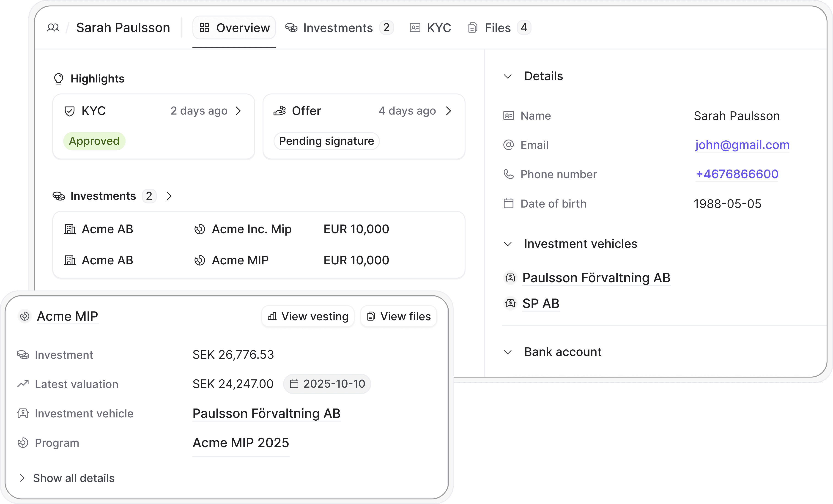Viewport: 833px width, 504px height.
Task: Click the people icon in the breadcrumb
Action: tap(53, 28)
